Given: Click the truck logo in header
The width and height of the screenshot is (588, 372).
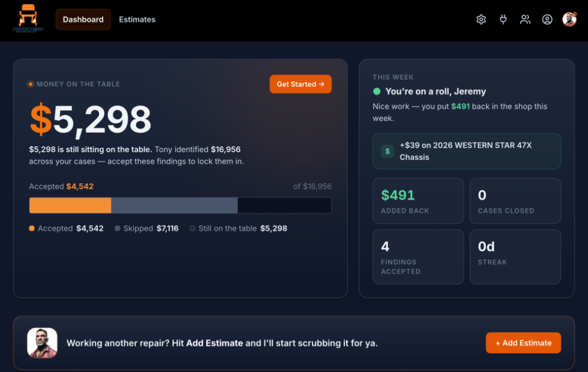Looking at the screenshot, I should 28,18.
